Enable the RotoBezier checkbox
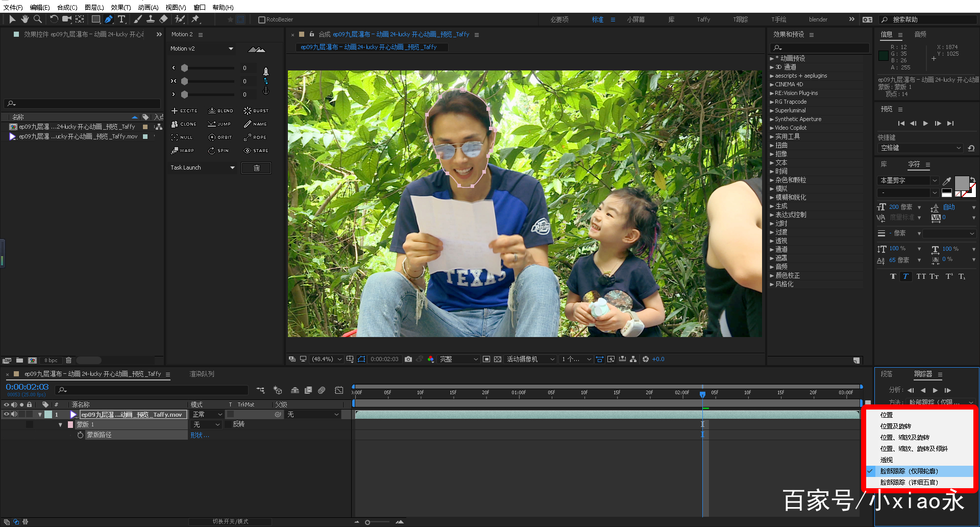980x527 pixels. click(x=261, y=19)
